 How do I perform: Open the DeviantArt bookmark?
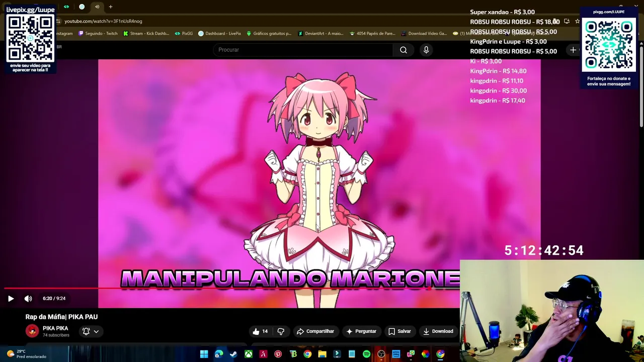point(320,34)
